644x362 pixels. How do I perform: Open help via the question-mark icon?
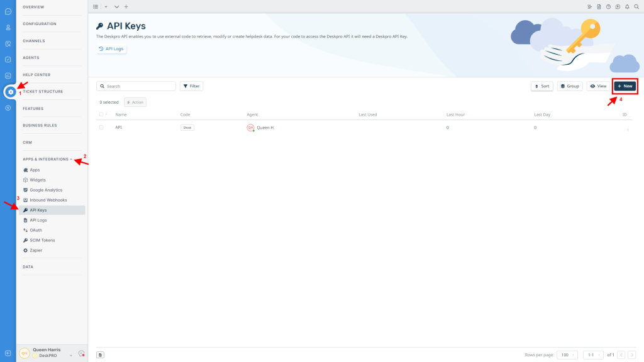608,7
